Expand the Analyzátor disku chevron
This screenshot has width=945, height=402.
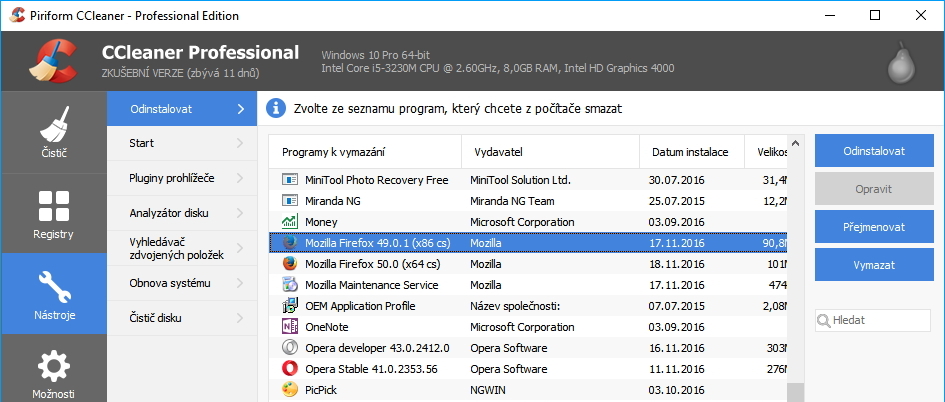240,213
